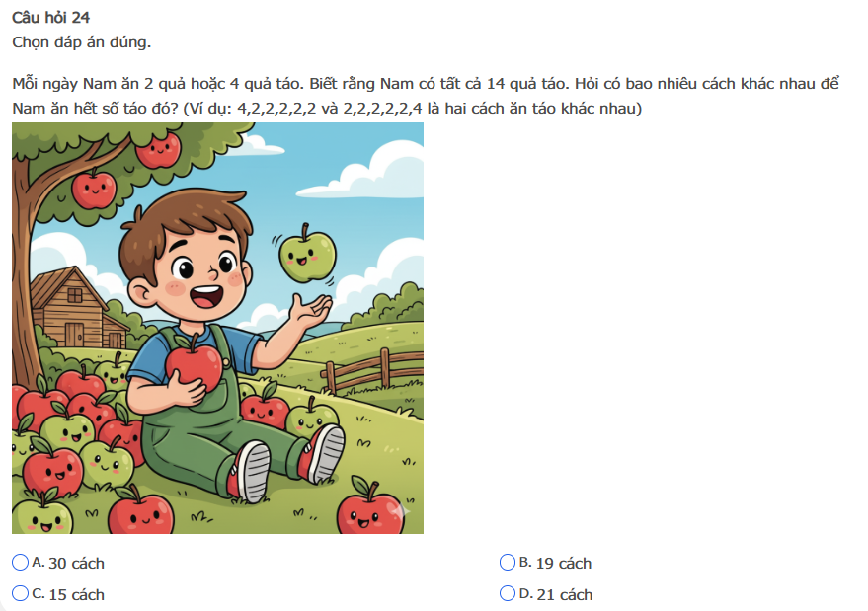Choose radio button for answer C
The width and height of the screenshot is (868, 611).
tap(20, 593)
